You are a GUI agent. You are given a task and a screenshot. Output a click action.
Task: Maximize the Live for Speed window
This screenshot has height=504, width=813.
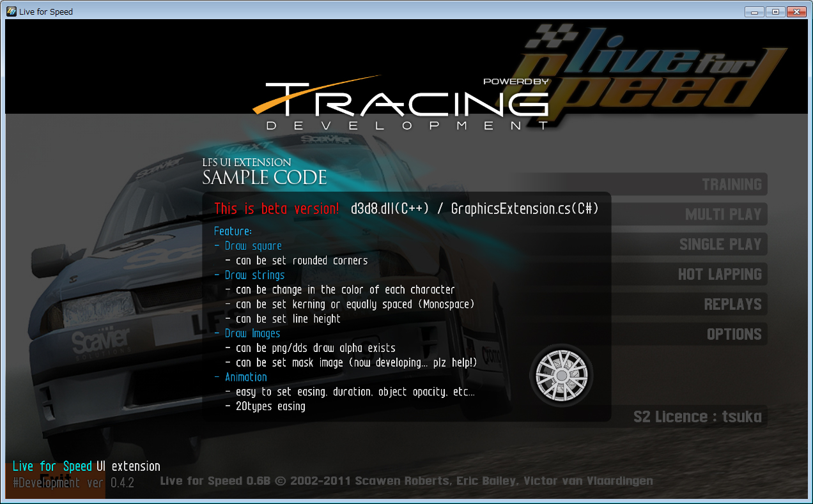pos(775,11)
